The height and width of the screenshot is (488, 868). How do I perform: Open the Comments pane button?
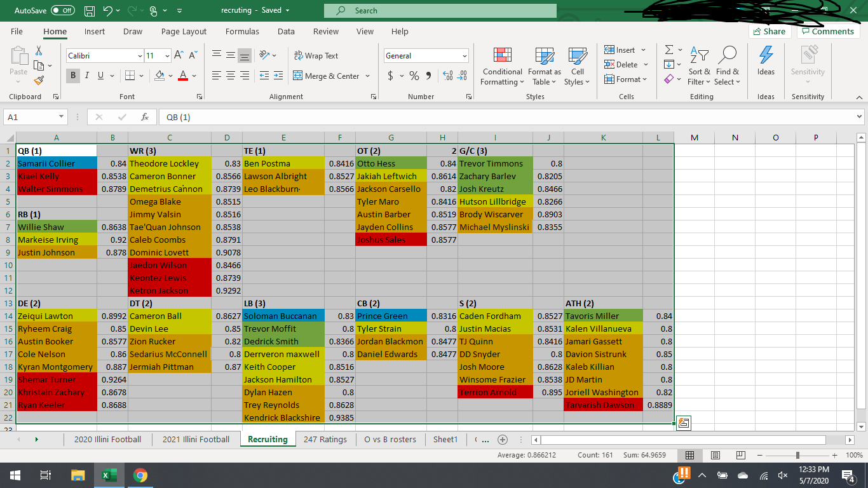[x=828, y=31]
